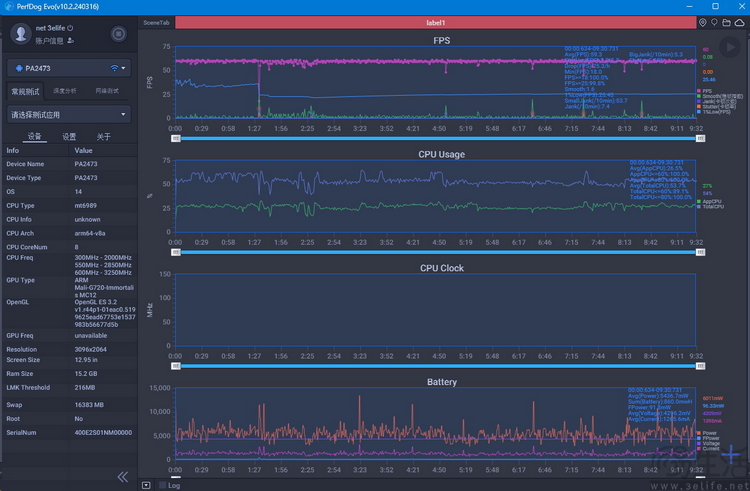
Task: Toggle TotalCPU series in CPU legend
Action: (710, 207)
